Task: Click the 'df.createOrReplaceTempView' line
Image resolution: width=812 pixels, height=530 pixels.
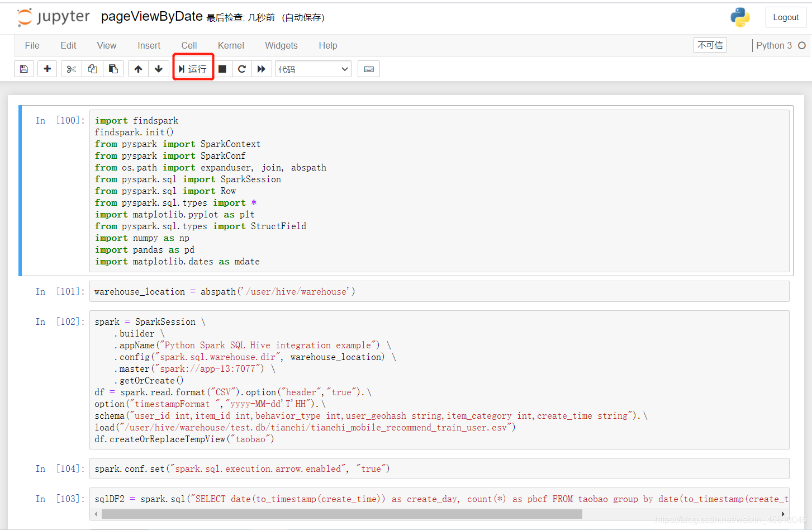Action: click(184, 439)
